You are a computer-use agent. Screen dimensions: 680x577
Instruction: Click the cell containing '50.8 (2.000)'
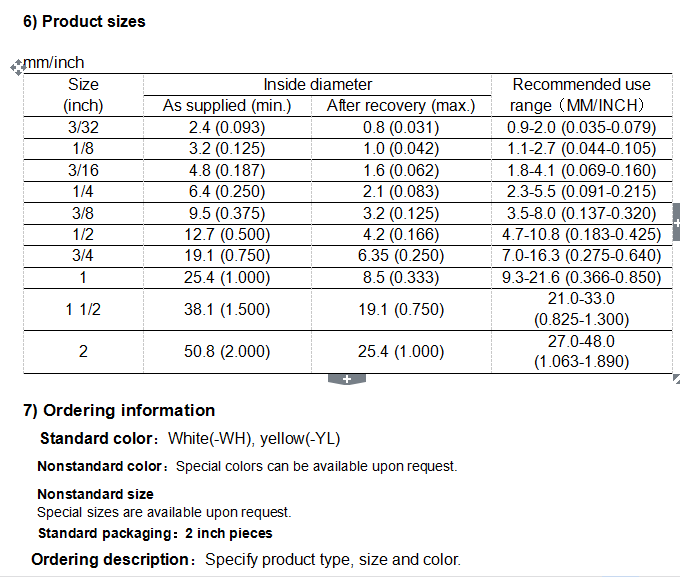[229, 351]
